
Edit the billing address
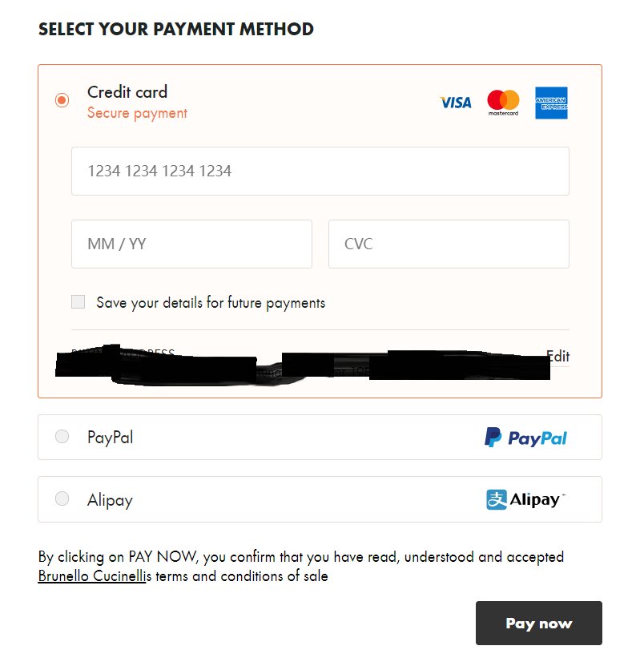[558, 357]
